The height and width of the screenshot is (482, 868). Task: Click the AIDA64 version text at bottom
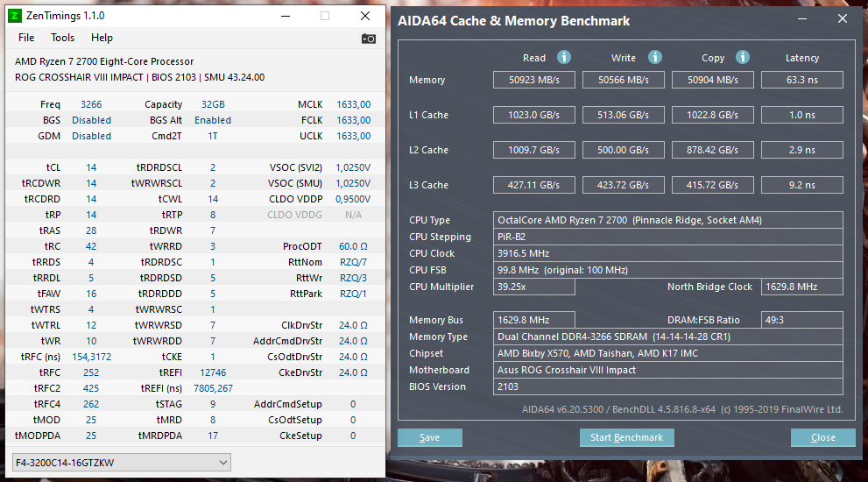[682, 409]
